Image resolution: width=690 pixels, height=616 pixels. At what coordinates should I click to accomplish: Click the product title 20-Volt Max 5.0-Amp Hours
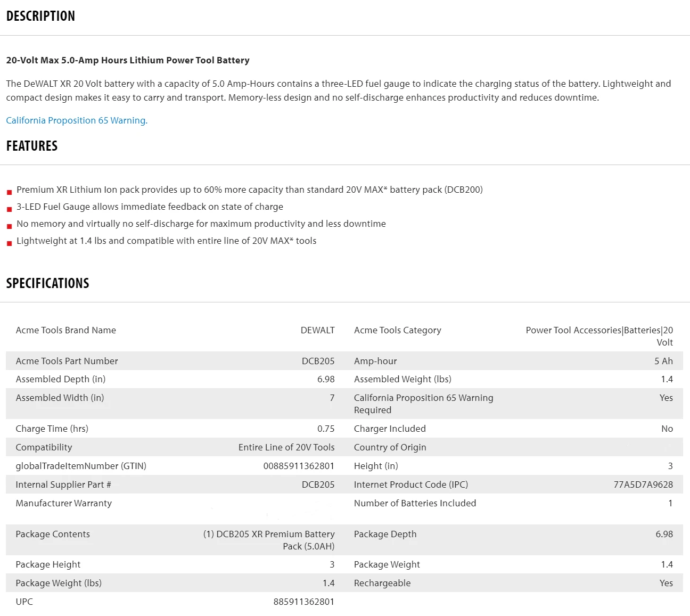[x=128, y=60]
